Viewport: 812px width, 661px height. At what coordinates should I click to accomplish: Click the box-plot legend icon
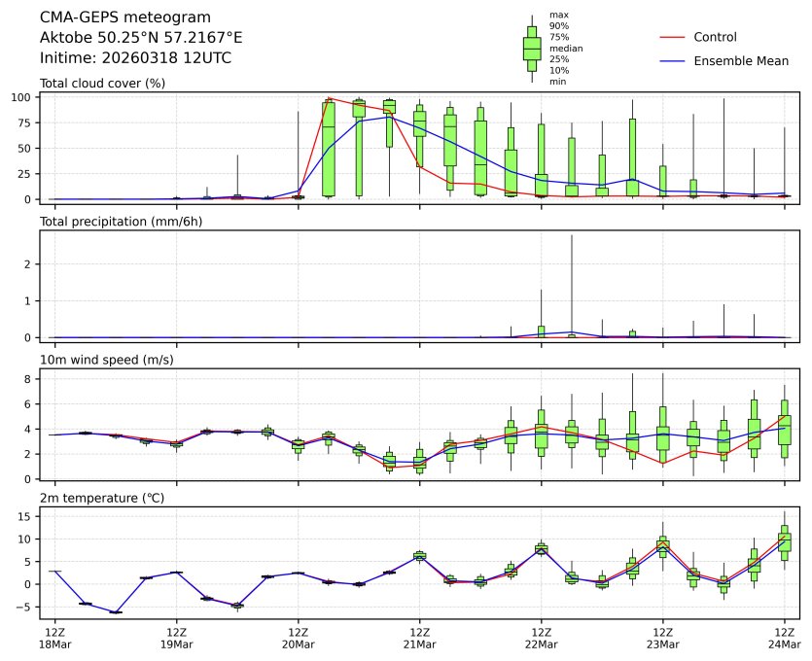tap(532, 49)
